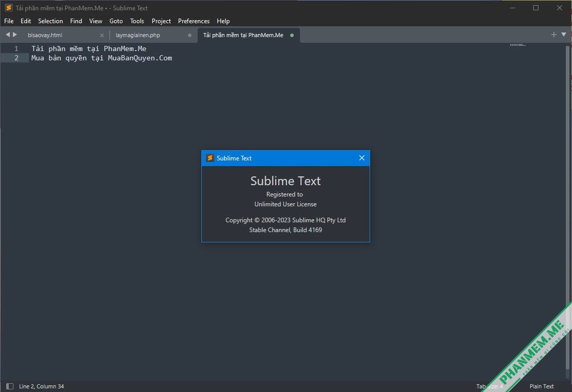572x392 pixels.
Task: Go to next tab with right arrow
Action: tap(15, 35)
